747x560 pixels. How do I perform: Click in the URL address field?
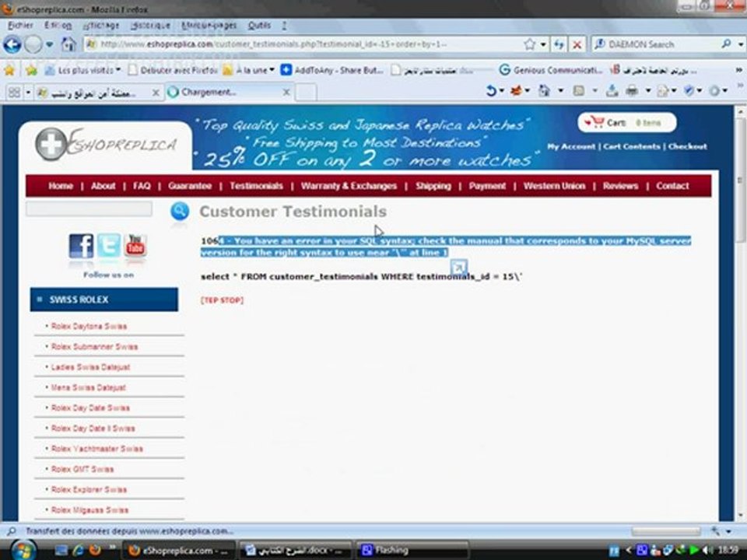305,45
